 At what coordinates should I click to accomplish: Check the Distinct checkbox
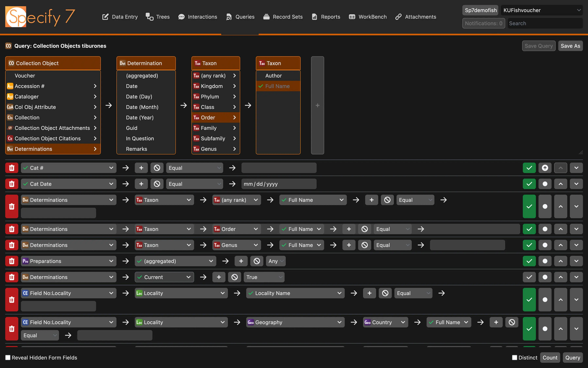tap(514, 358)
